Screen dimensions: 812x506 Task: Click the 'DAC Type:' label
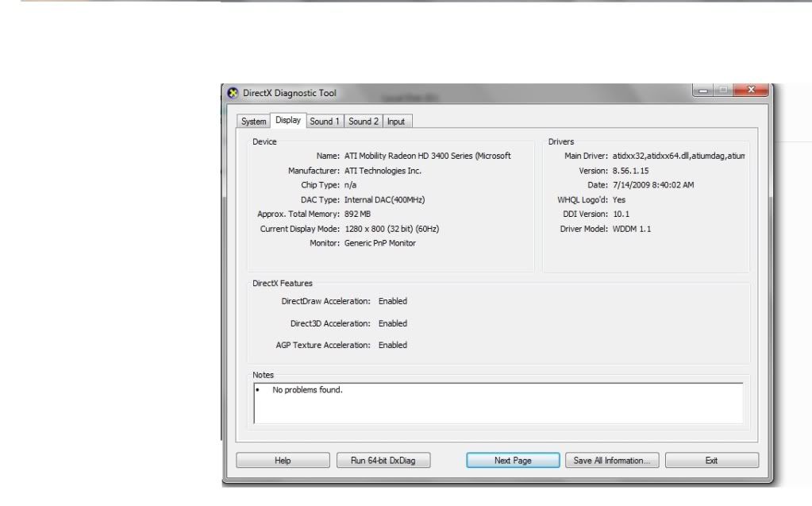[320, 199]
